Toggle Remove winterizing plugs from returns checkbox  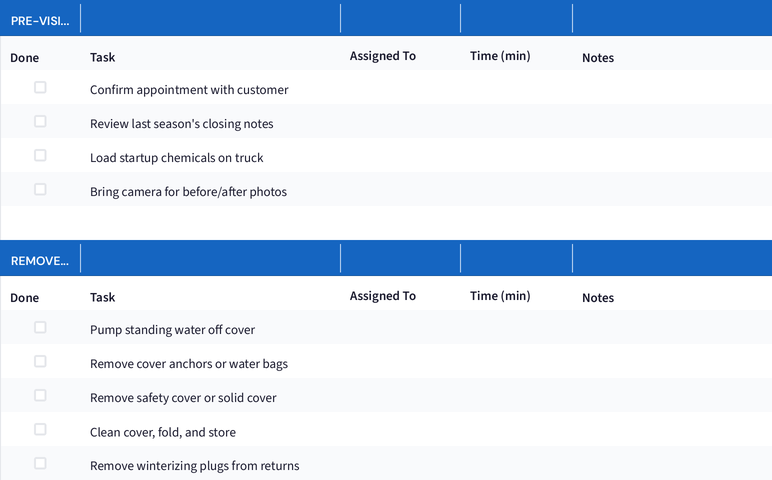click(40, 464)
